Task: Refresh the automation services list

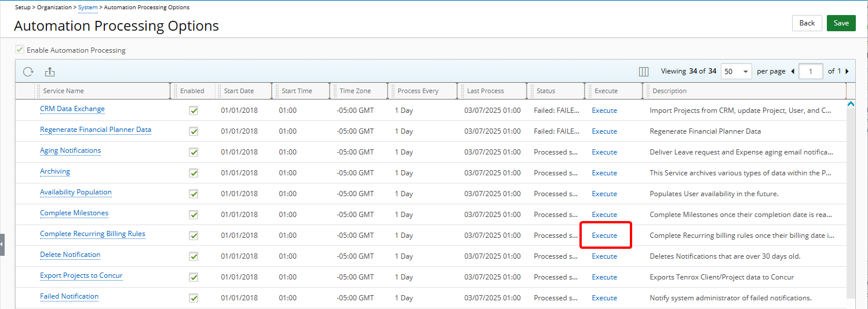Action: coord(28,72)
